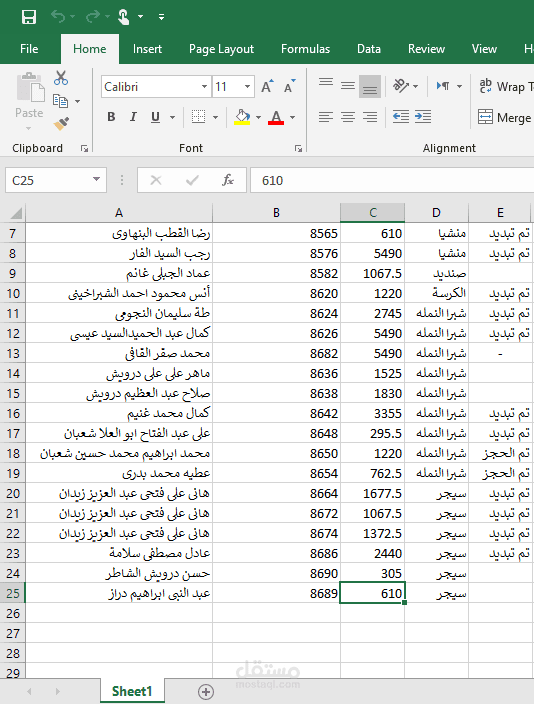The image size is (536, 704).
Task: Switch to the View tab
Action: (484, 49)
